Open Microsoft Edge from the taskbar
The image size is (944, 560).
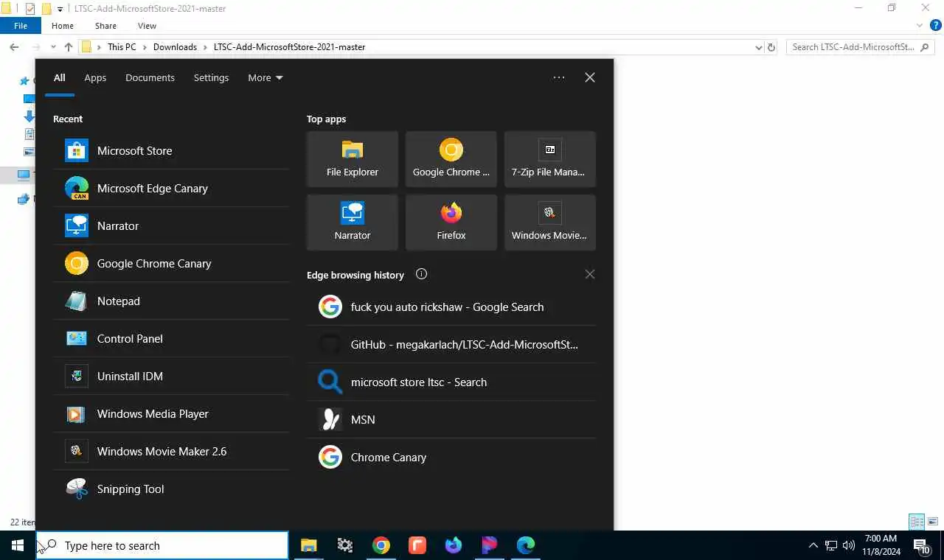(x=525, y=545)
